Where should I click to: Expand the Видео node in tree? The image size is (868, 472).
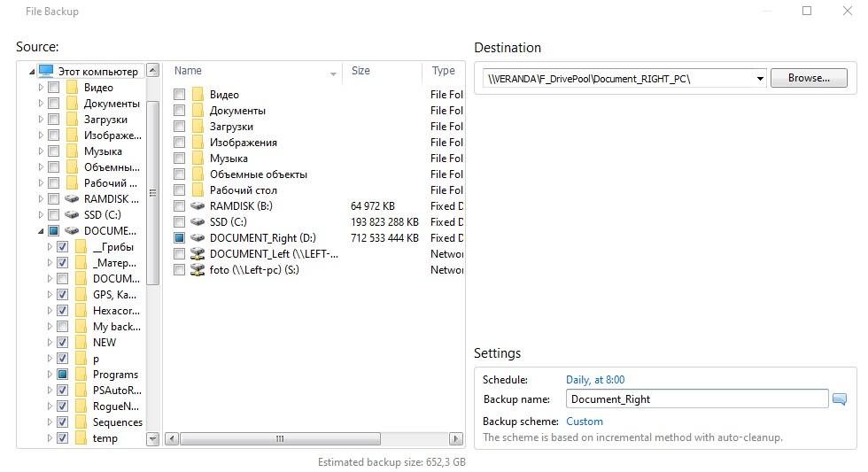click(x=41, y=88)
